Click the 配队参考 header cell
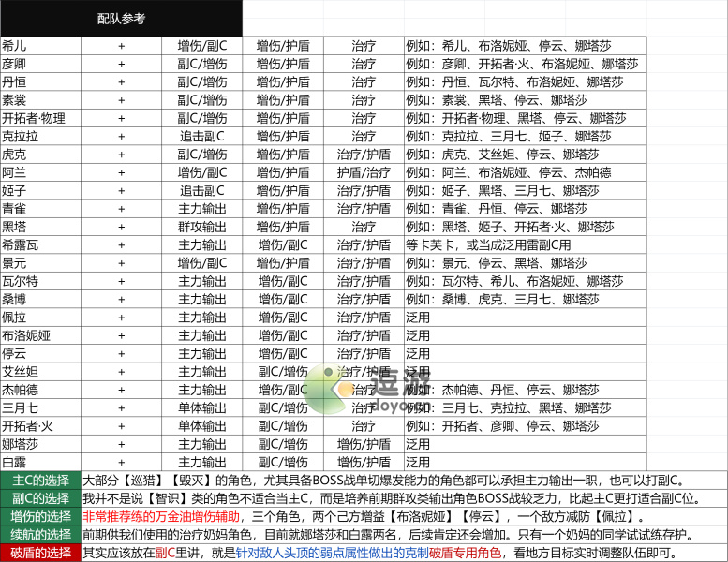 click(121, 19)
